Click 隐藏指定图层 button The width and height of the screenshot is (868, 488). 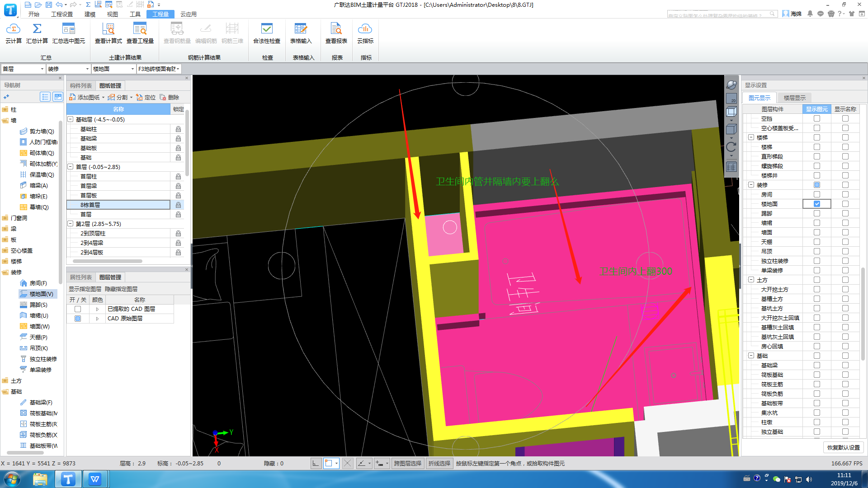click(121, 289)
